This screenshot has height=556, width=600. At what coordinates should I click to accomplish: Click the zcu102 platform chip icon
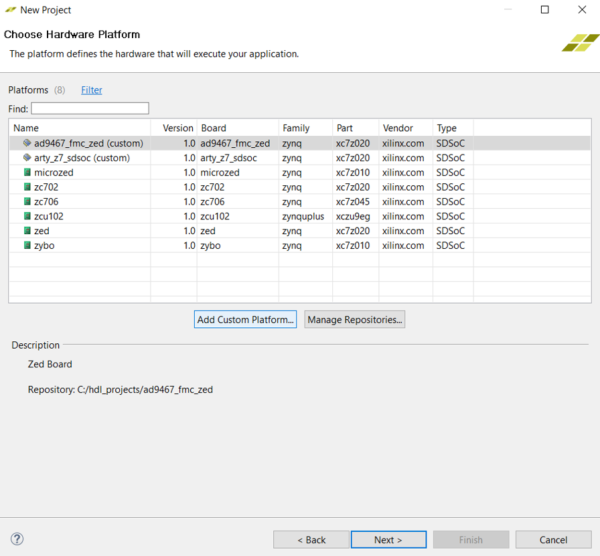pyautogui.click(x=27, y=216)
